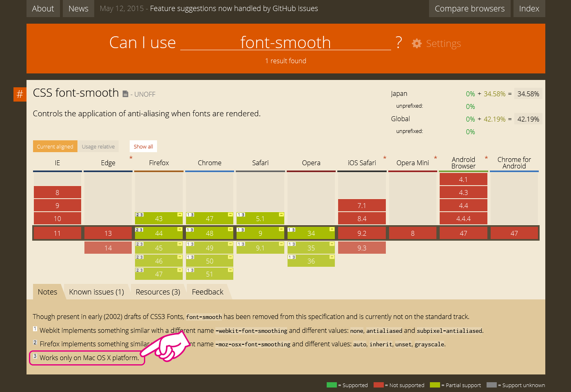Click the IE column header
The width and height of the screenshot is (571, 392).
pos(58,163)
